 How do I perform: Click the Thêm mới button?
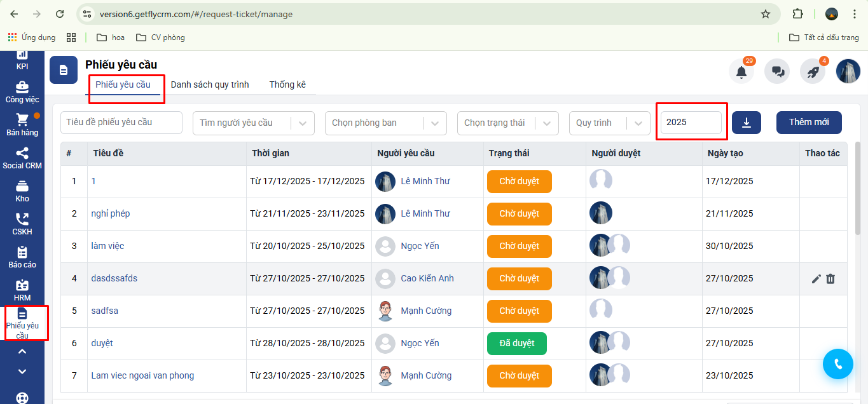[809, 123]
